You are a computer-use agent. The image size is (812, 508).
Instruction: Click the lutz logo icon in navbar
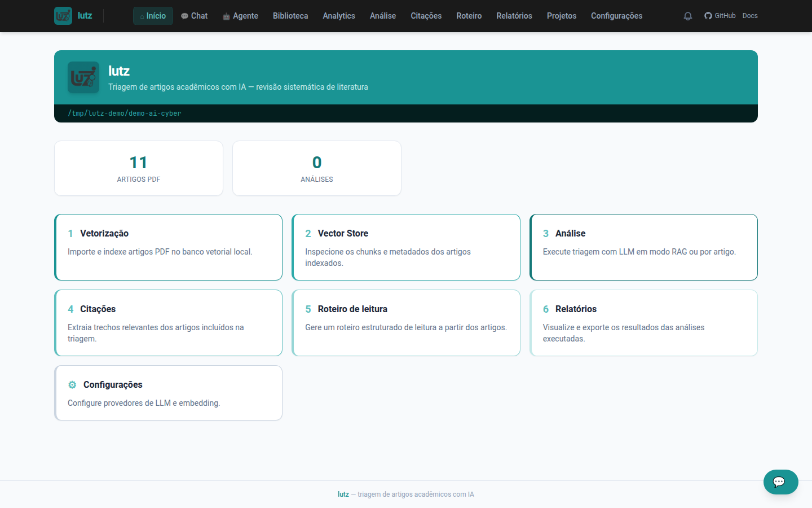coord(63,16)
